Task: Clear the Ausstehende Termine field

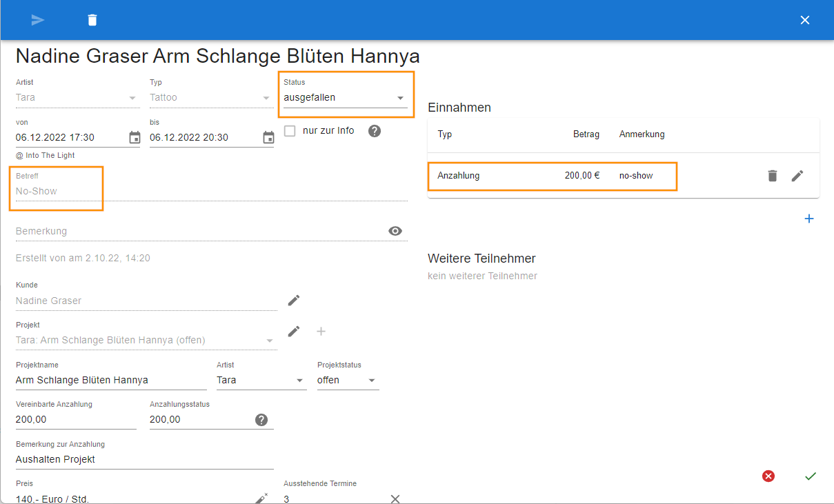Action: tap(395, 499)
